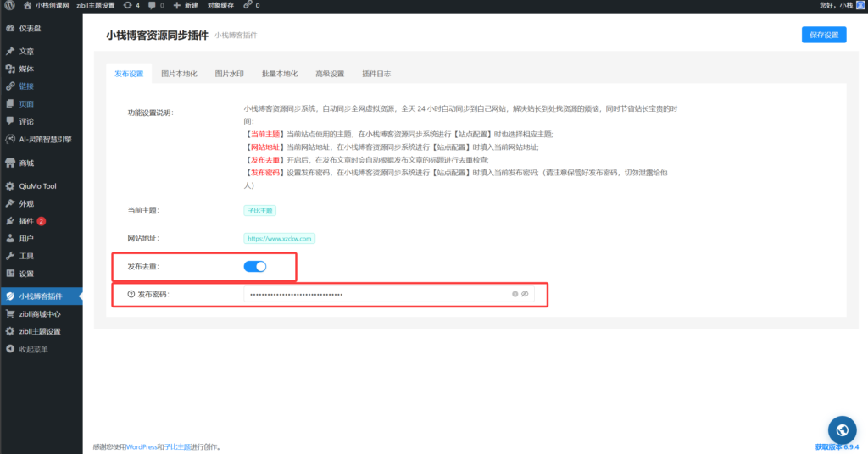Click the link icon showing 0
This screenshot has width=868, height=454.
click(252, 6)
